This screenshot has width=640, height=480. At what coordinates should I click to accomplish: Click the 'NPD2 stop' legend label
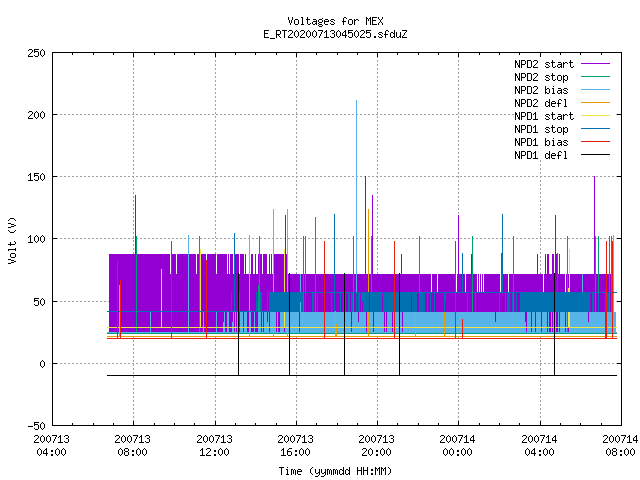[x=541, y=77]
